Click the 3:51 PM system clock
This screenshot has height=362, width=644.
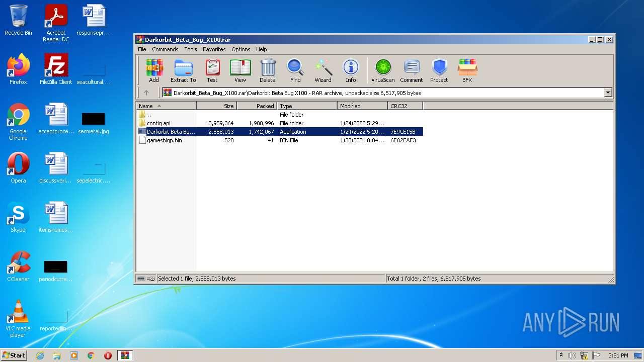coord(618,355)
